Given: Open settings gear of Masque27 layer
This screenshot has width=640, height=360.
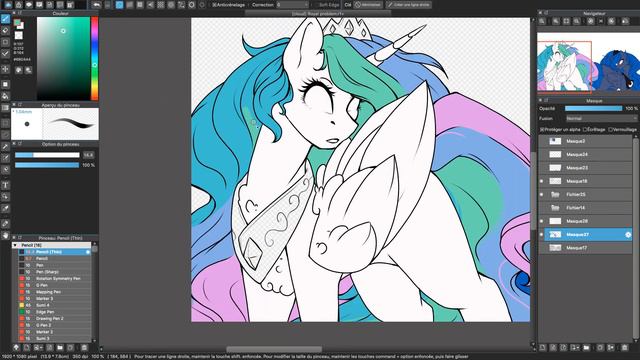Looking at the screenshot, I should tap(628, 234).
